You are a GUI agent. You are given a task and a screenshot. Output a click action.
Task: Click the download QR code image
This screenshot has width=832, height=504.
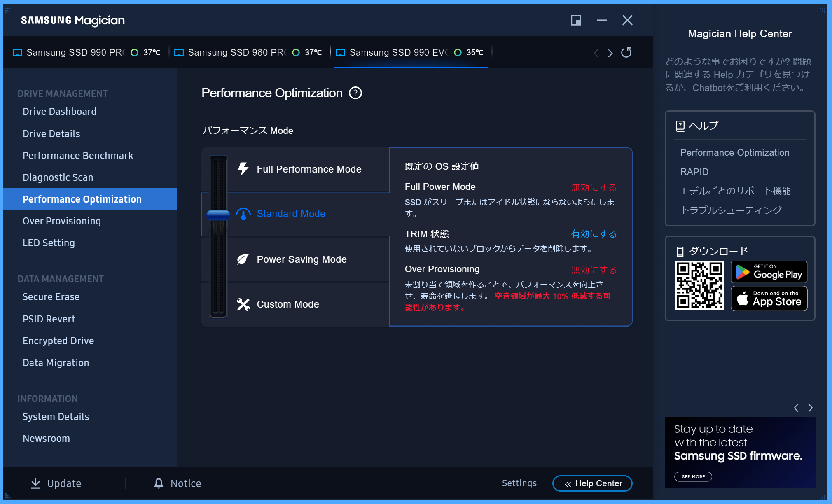tap(699, 285)
